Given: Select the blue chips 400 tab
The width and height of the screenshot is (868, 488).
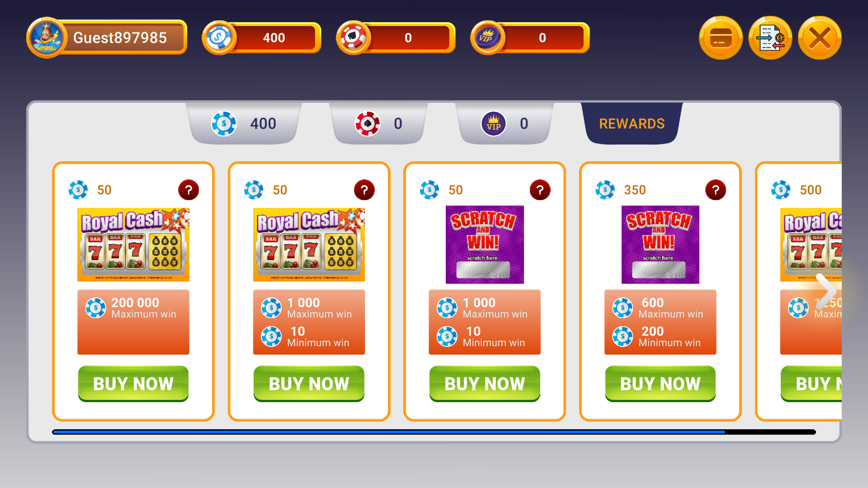Looking at the screenshot, I should pos(245,124).
